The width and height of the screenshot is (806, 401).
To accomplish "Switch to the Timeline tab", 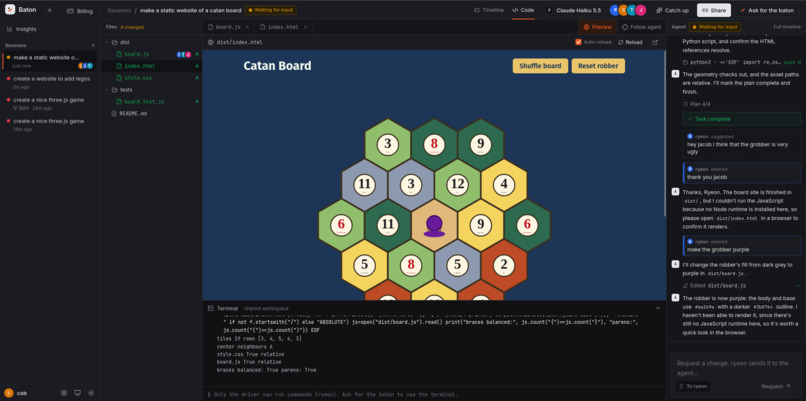I will click(489, 10).
